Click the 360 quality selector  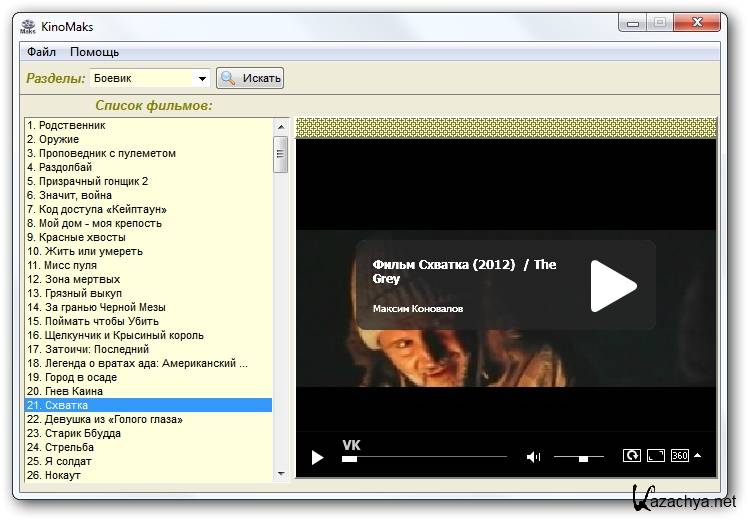680,456
